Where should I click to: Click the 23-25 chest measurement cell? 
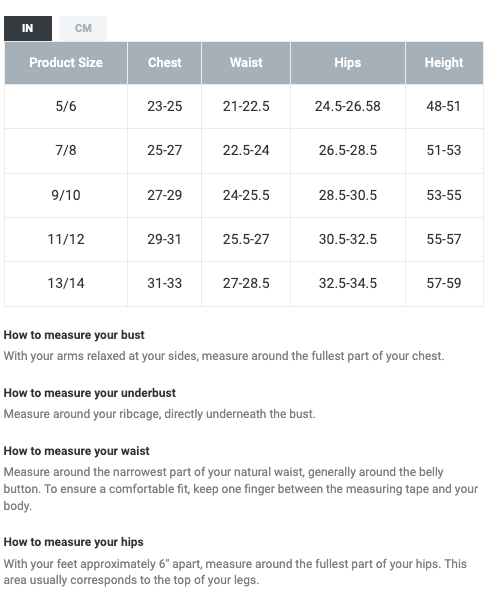tap(164, 106)
